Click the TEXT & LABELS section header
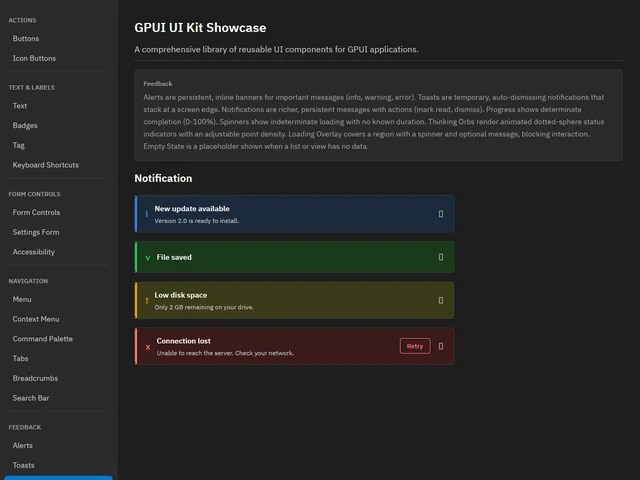Viewport: 640px width, 480px height. point(31,87)
